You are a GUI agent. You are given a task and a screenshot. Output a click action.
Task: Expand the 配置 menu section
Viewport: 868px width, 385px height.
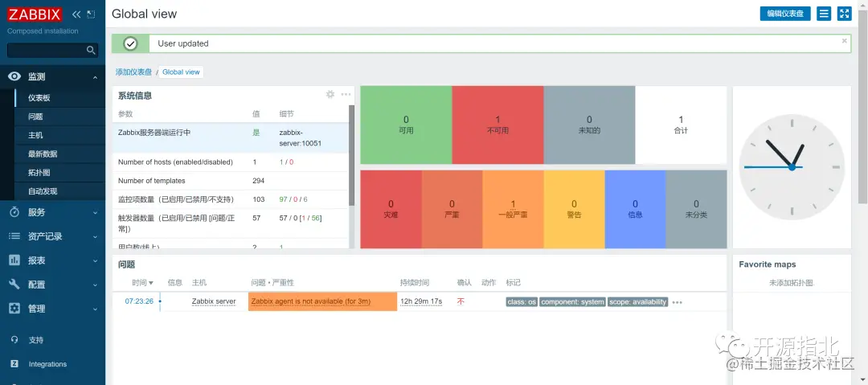point(95,285)
